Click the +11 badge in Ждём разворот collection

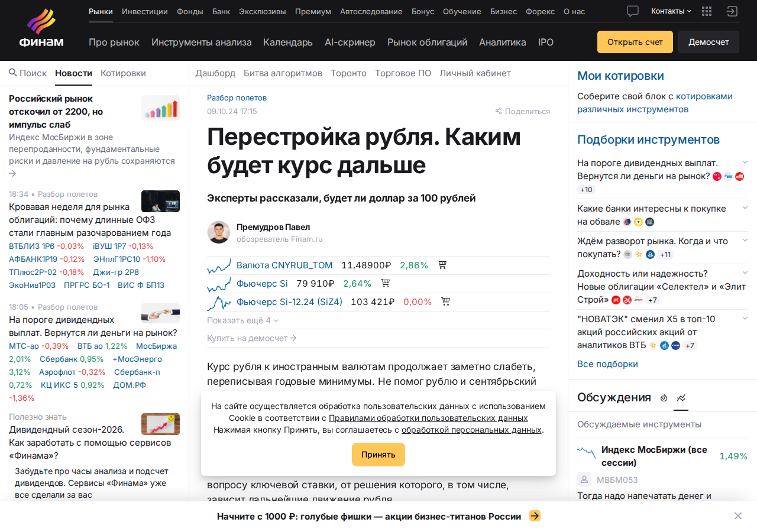tap(665, 255)
